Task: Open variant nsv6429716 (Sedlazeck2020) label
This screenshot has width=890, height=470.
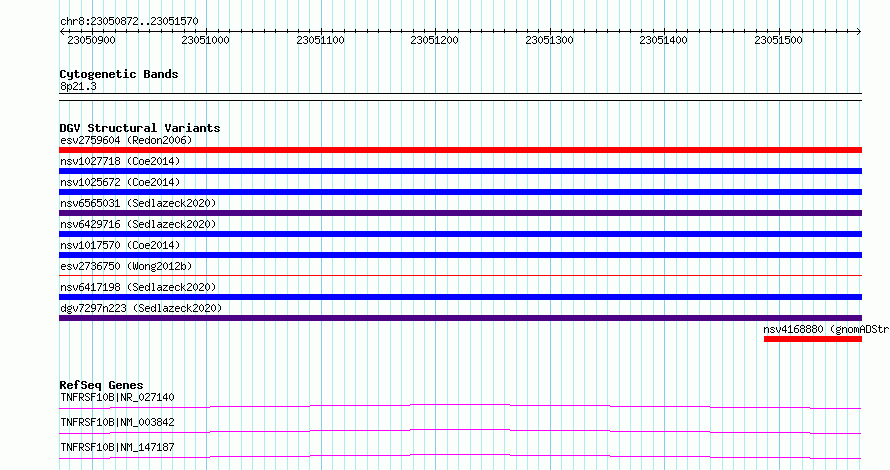Action: tap(138, 224)
